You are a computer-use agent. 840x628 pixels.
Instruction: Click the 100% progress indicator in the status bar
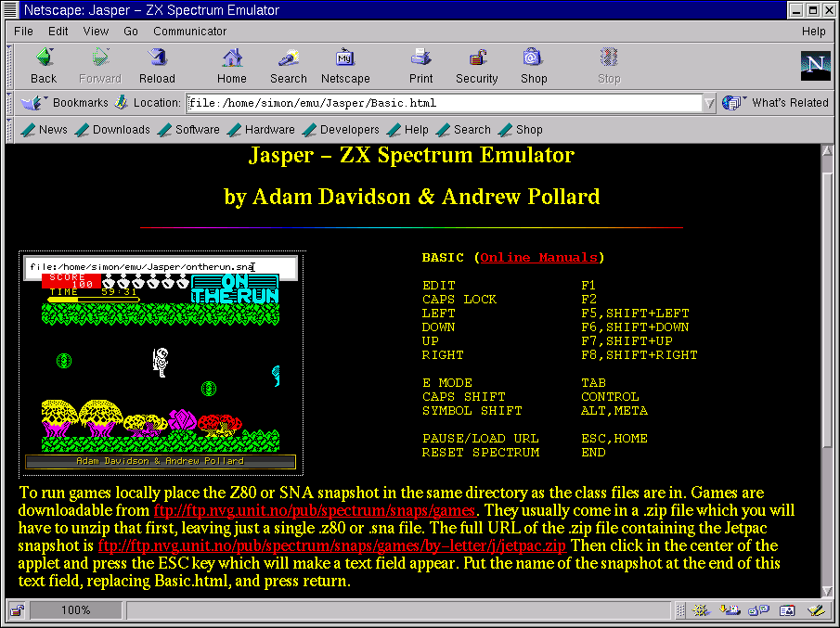[75, 610]
